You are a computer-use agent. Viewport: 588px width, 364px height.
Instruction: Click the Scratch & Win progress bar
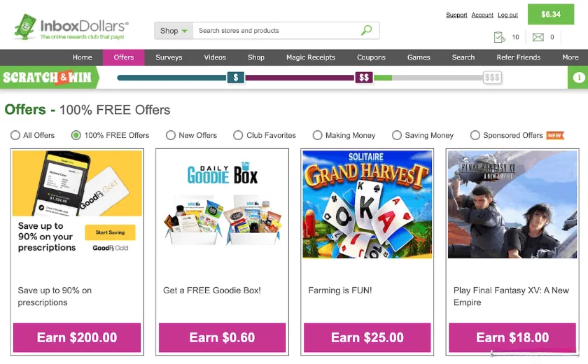point(309,78)
